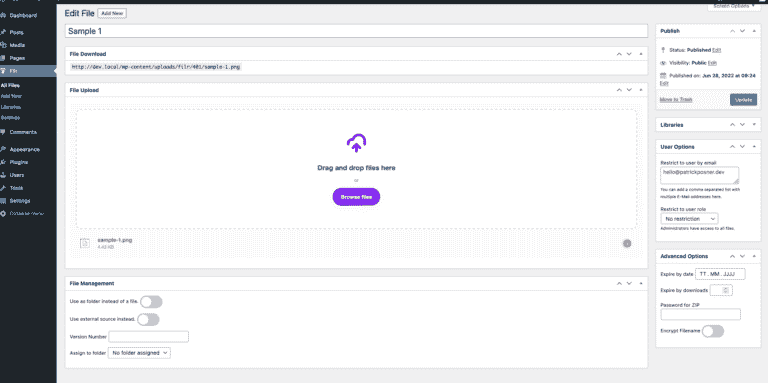Open Assign to folder dropdown

click(x=139, y=353)
